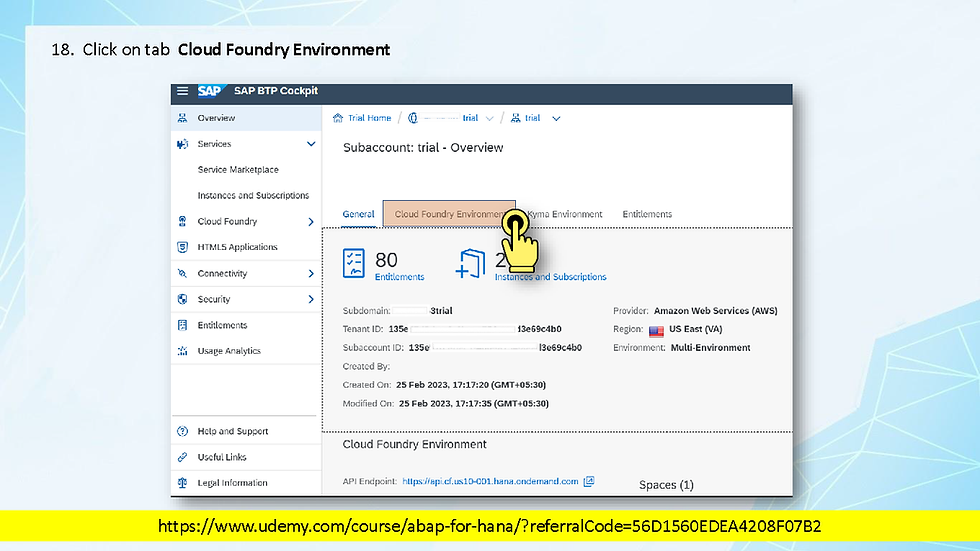Switch to the Cloud Foundry Environment tab
980x551 pixels.
click(449, 214)
